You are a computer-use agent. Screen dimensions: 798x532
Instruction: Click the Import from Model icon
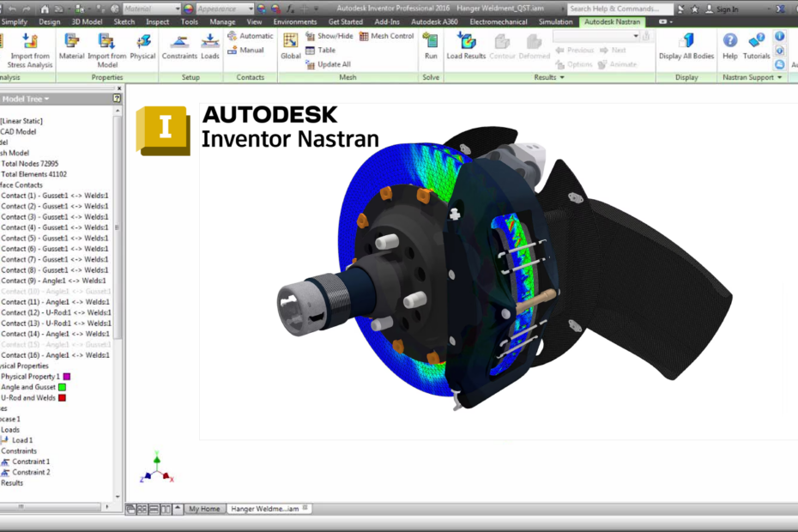point(107,41)
